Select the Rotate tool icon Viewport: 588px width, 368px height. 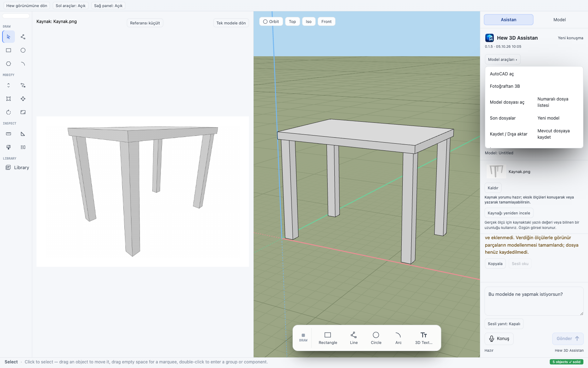point(9,112)
